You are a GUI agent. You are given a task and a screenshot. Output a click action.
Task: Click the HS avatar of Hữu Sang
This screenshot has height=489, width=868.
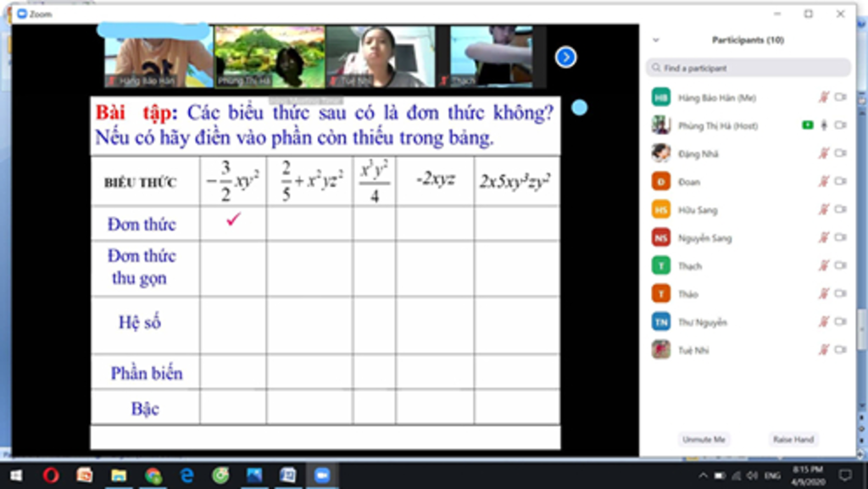coord(661,209)
